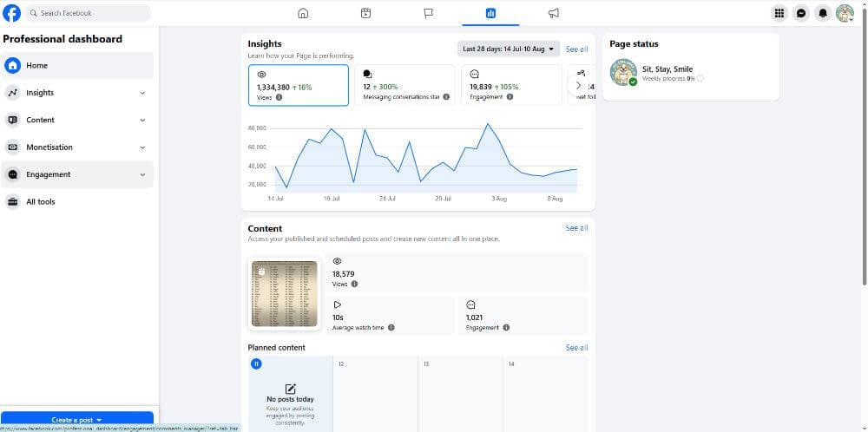868x432 pixels.
Task: Click the 3 Aug label on chart axis
Action: 499,198
